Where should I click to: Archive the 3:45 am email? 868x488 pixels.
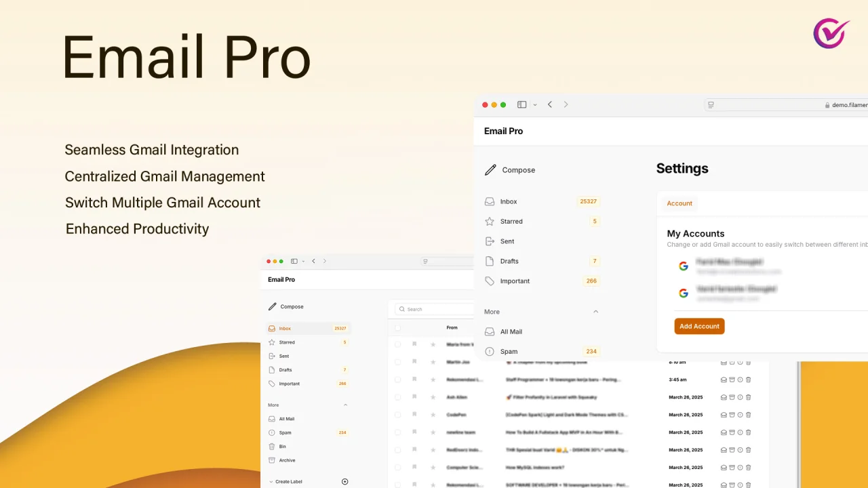coord(732,380)
